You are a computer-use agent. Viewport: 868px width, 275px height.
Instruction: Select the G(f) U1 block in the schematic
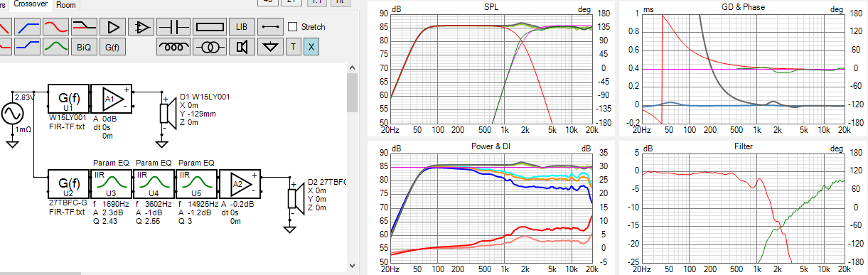68,99
